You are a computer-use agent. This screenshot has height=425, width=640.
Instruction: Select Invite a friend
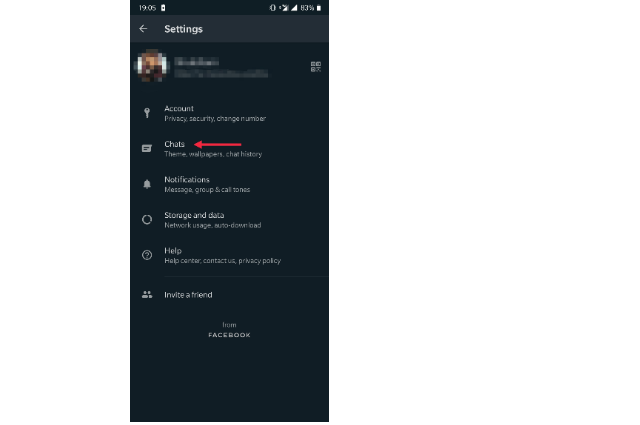229,295
